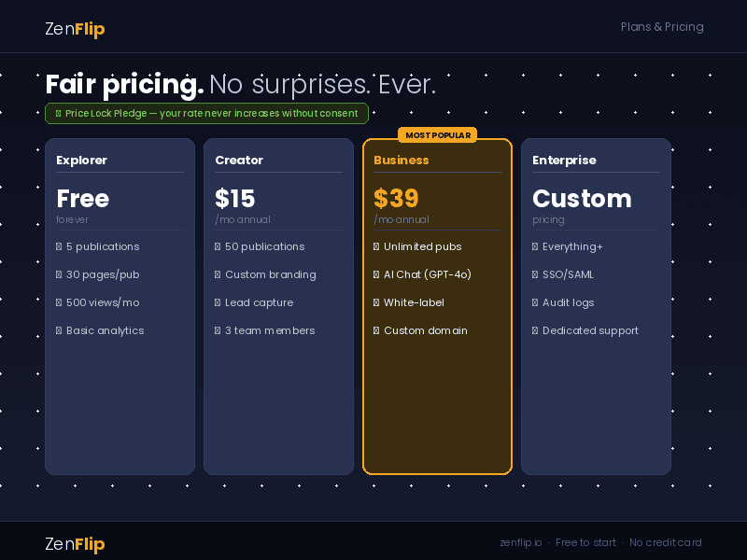Image resolution: width=747 pixels, height=560 pixels.
Task: Click the MOST POPULAR badge
Action: pos(438,135)
